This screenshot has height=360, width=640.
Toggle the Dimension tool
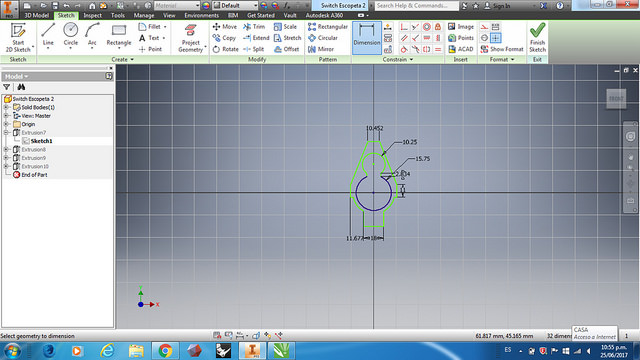pos(367,38)
